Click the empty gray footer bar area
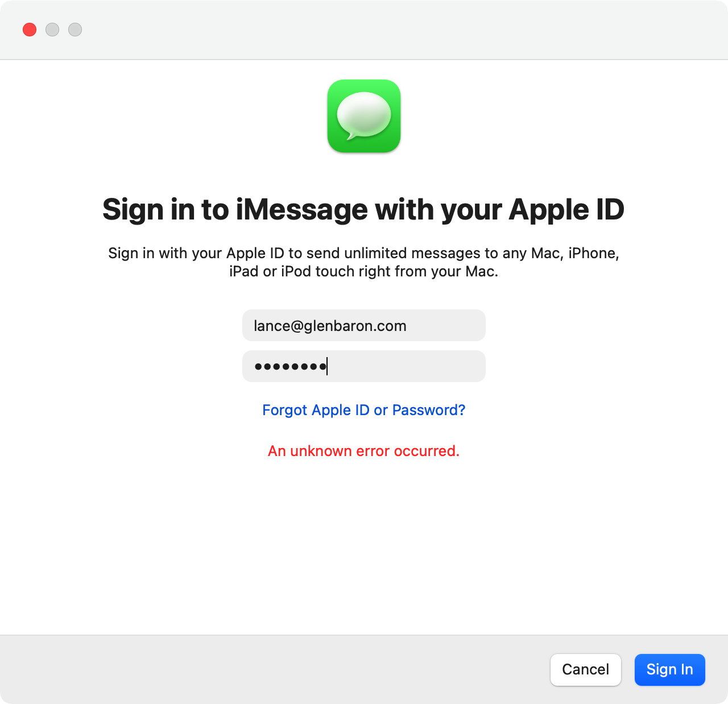 pos(273,670)
